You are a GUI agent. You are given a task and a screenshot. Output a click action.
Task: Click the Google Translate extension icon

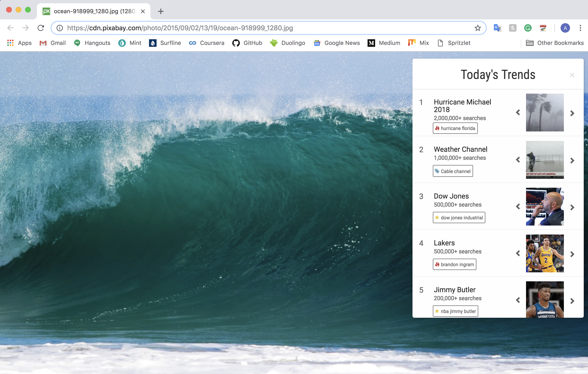(x=497, y=28)
